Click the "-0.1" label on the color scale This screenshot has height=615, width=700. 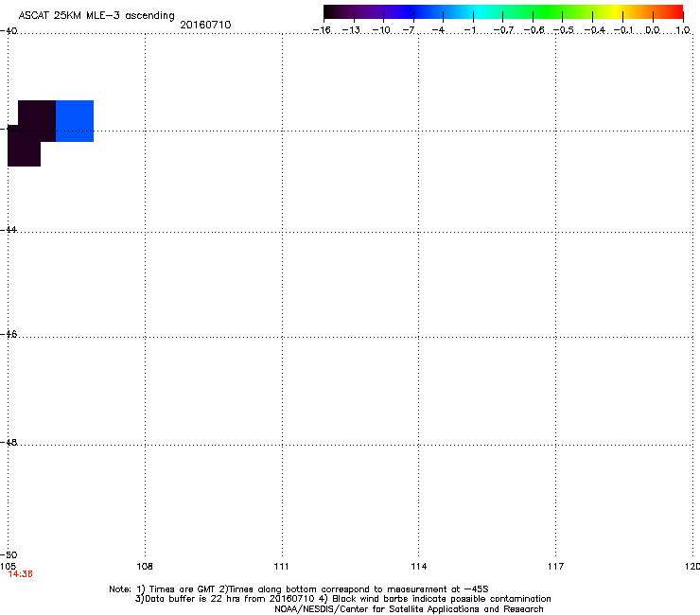pyautogui.click(x=623, y=30)
